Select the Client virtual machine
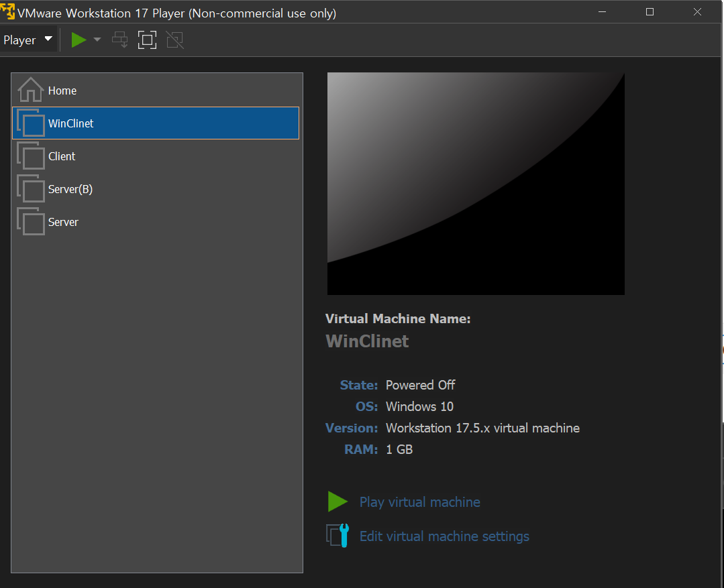This screenshot has width=724, height=588. tap(156, 156)
